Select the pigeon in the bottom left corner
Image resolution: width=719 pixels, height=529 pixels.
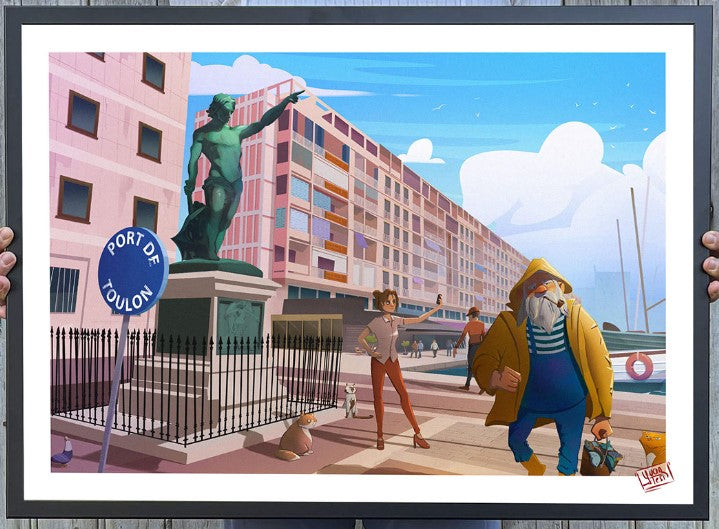pyautogui.click(x=62, y=454)
